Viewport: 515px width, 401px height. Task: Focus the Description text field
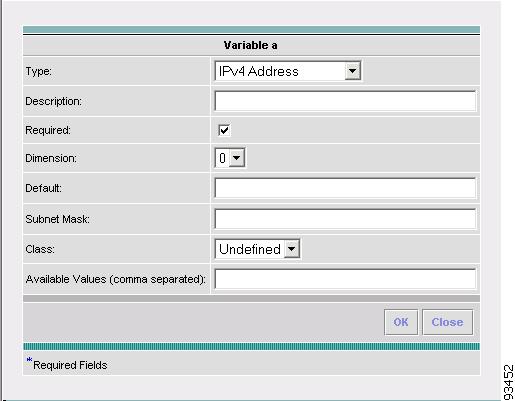point(345,101)
